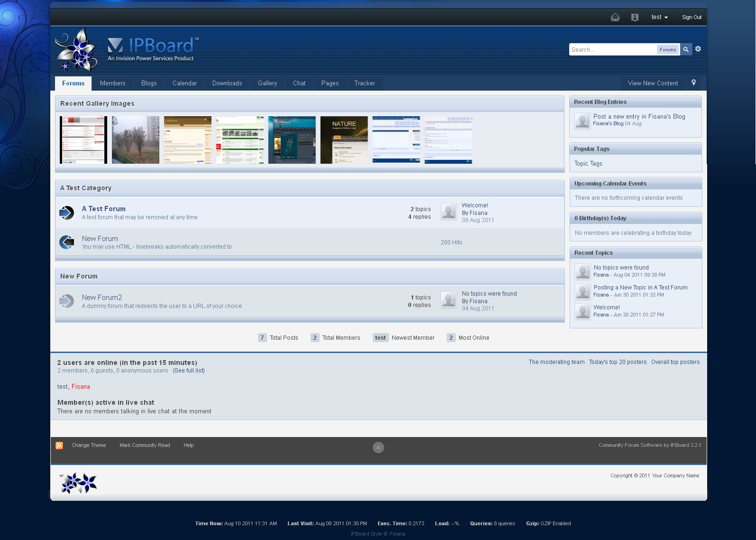Image resolution: width=756 pixels, height=540 pixels.
Task: Open the messenger inbox envelope icon
Action: point(615,18)
